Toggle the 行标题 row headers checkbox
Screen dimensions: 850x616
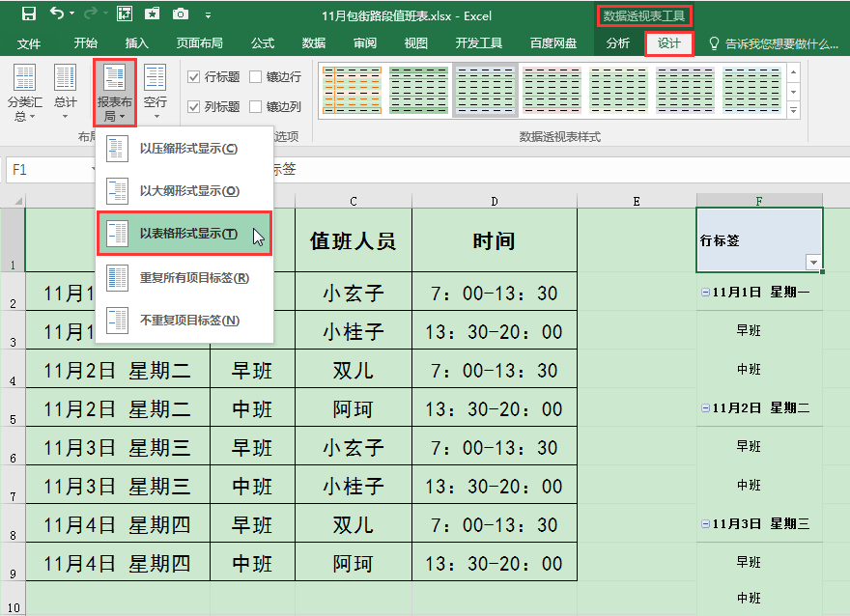pyautogui.click(x=194, y=77)
